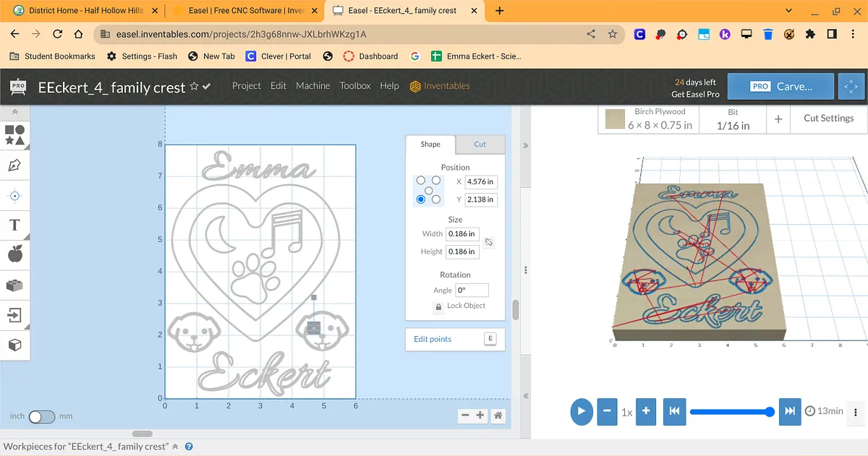The height and width of the screenshot is (456, 868).
Task: Click the Carve button
Action: coord(780,86)
